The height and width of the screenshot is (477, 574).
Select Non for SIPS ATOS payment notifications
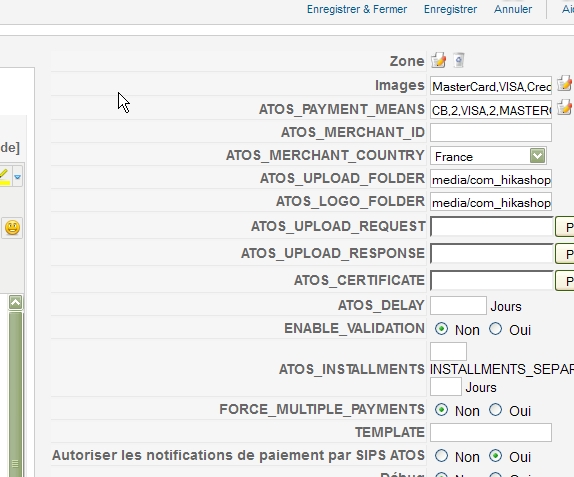pyautogui.click(x=441, y=456)
